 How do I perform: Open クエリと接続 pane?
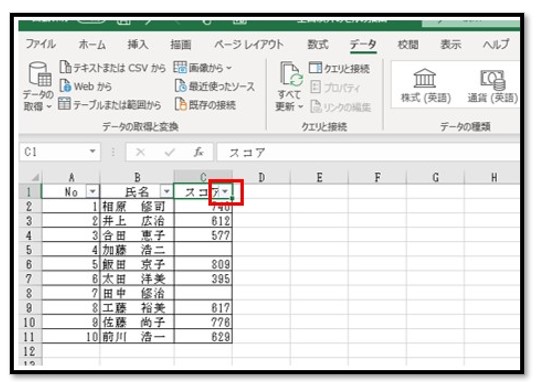[339, 68]
